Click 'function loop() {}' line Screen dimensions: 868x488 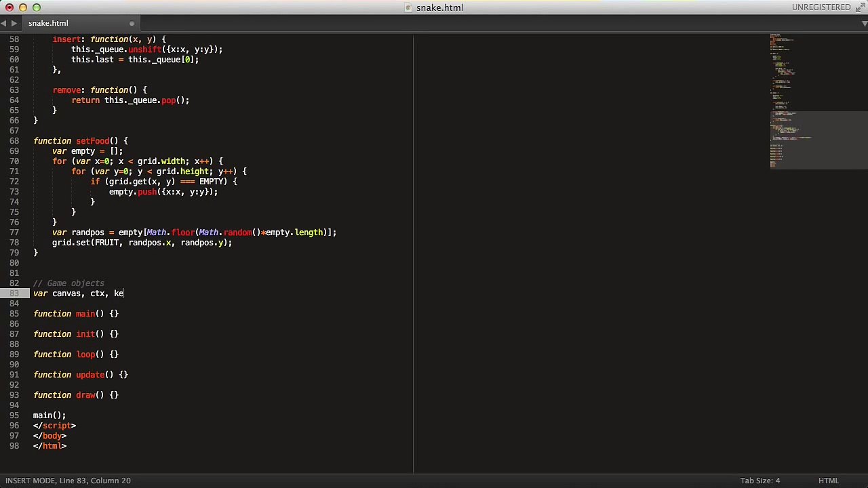coord(76,354)
